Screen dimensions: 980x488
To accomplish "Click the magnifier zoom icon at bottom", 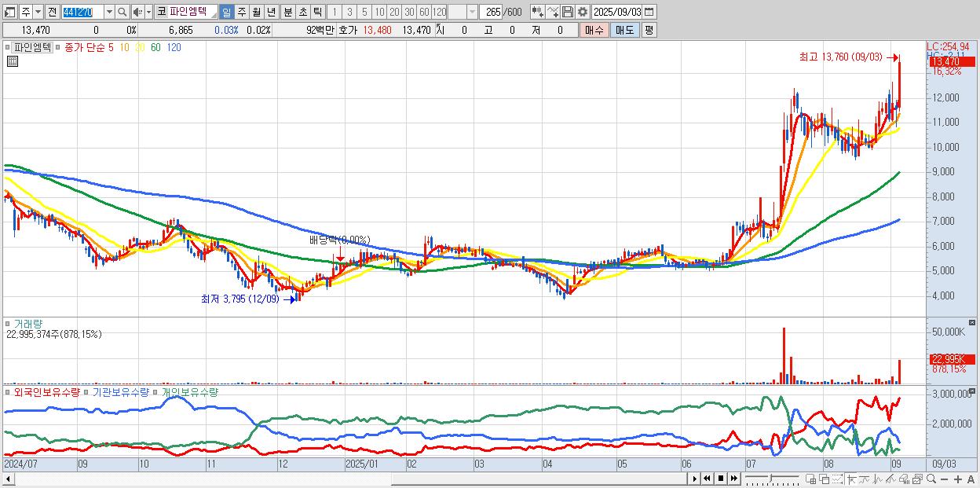I will (931, 479).
